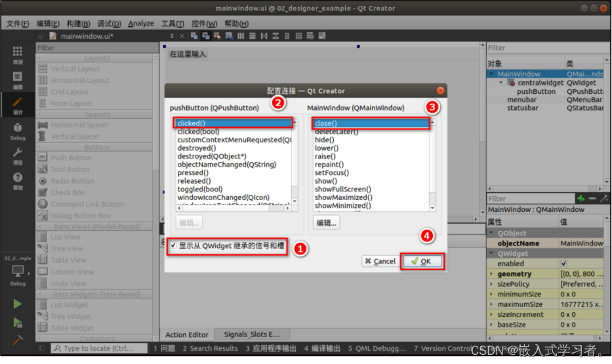
Task: Open the Analyze menu
Action: click(x=141, y=24)
